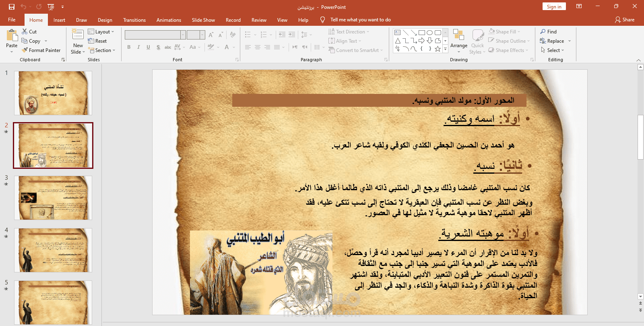
Task: Click the Undo icon in the title bar
Action: 23,7
